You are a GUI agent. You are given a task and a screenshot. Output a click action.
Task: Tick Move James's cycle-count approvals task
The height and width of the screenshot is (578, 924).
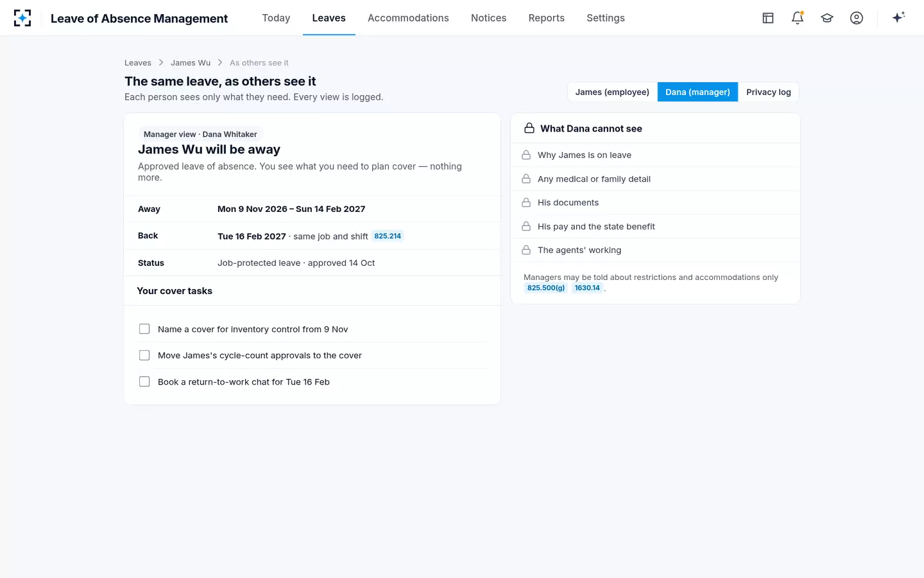pos(144,355)
